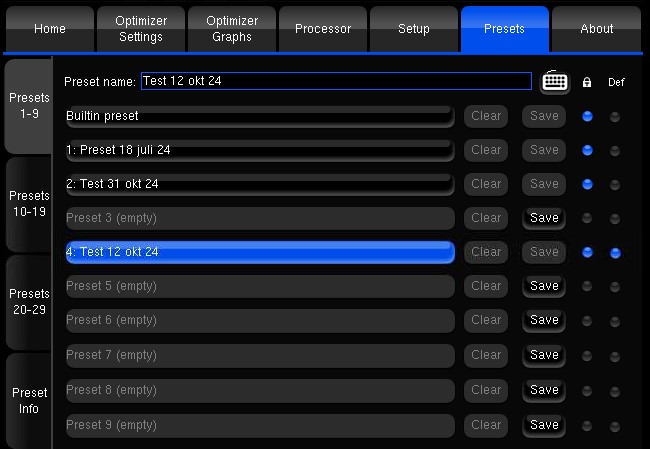
Task: Select preset 4: Test 12 okt 24
Action: coord(260,252)
